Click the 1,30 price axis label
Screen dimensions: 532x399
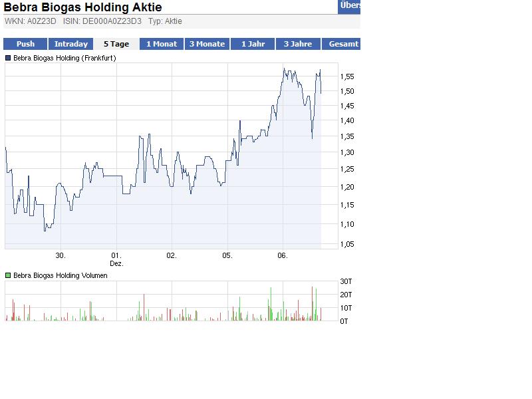point(347,153)
